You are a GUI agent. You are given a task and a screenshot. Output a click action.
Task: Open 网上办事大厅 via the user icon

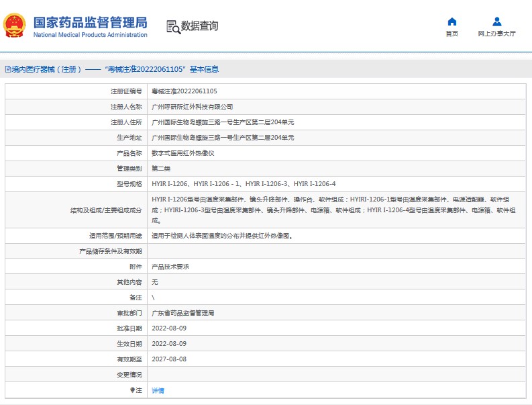click(x=496, y=21)
